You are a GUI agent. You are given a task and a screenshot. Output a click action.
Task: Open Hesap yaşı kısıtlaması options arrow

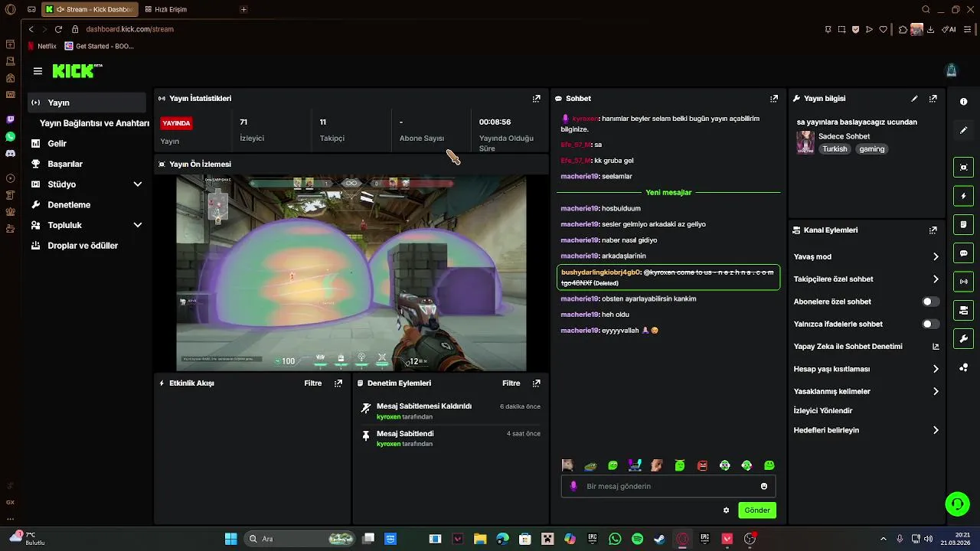[x=936, y=369]
